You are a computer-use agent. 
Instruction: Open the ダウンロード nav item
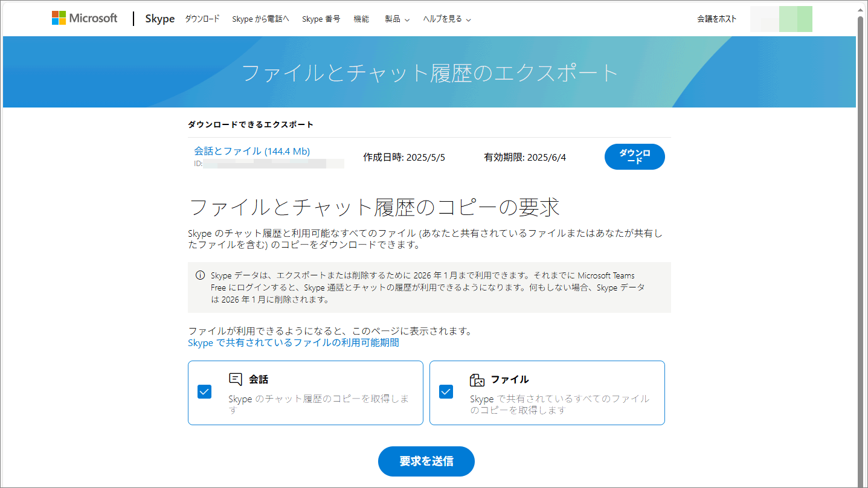202,19
